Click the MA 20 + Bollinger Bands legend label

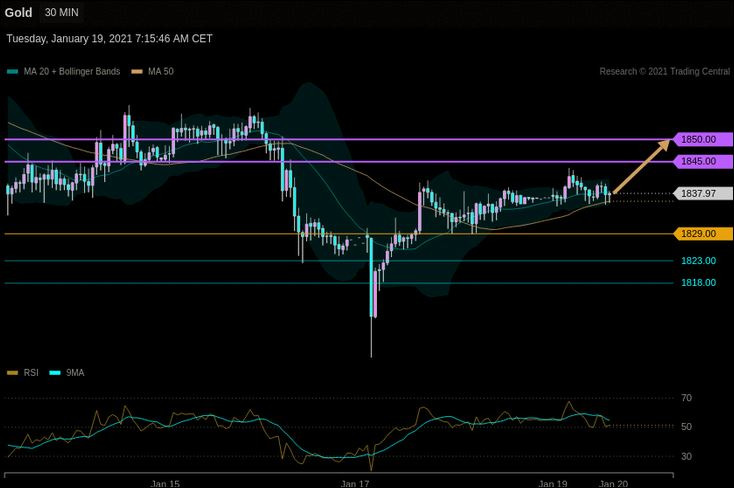coord(72,71)
